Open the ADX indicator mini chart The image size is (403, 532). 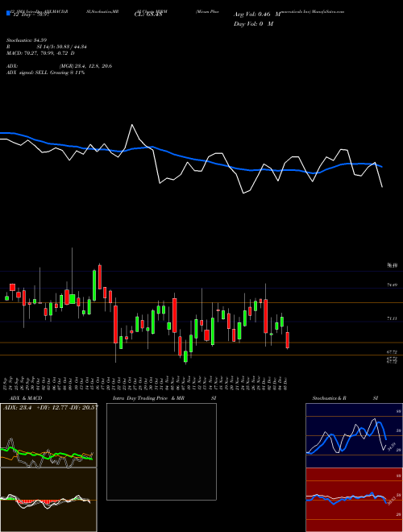pyautogui.click(x=48, y=435)
